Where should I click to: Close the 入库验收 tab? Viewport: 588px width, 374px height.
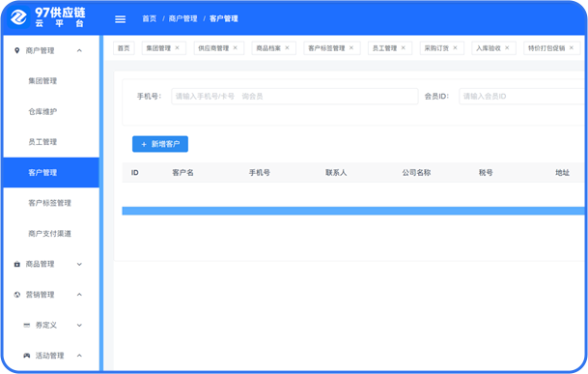[507, 47]
